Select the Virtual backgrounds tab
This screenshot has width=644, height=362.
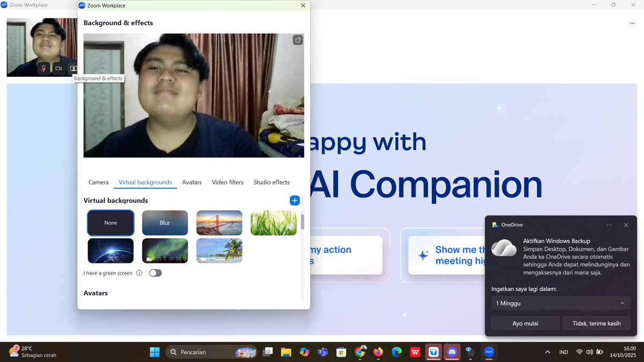pyautogui.click(x=145, y=182)
